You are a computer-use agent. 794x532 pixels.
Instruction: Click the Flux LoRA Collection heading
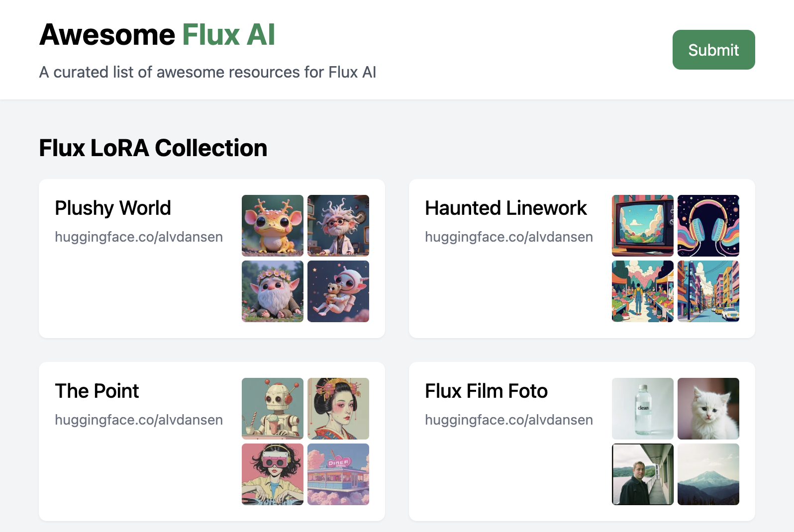pos(153,148)
